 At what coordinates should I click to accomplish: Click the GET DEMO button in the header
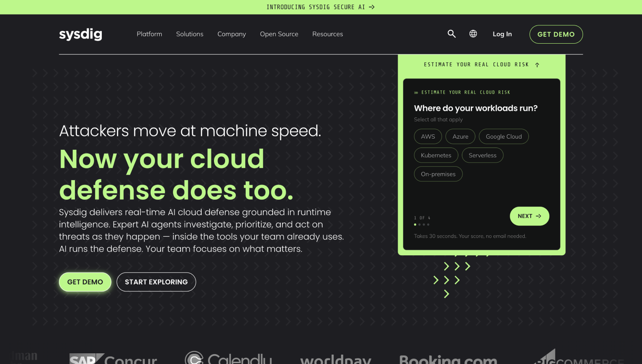point(556,34)
